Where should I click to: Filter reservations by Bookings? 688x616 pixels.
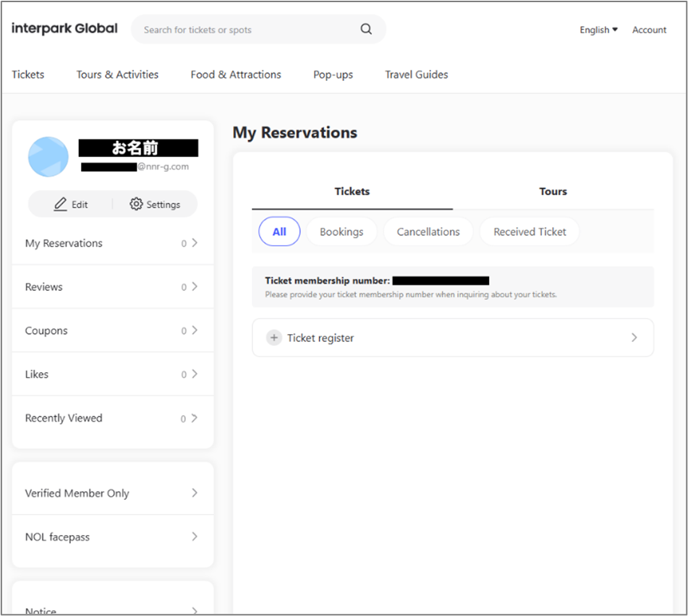(341, 232)
